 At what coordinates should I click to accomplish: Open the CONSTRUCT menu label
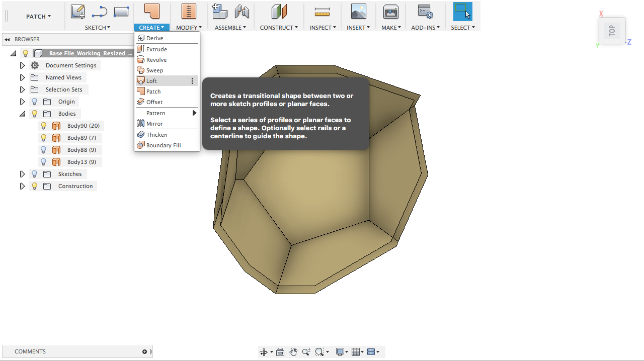[279, 28]
